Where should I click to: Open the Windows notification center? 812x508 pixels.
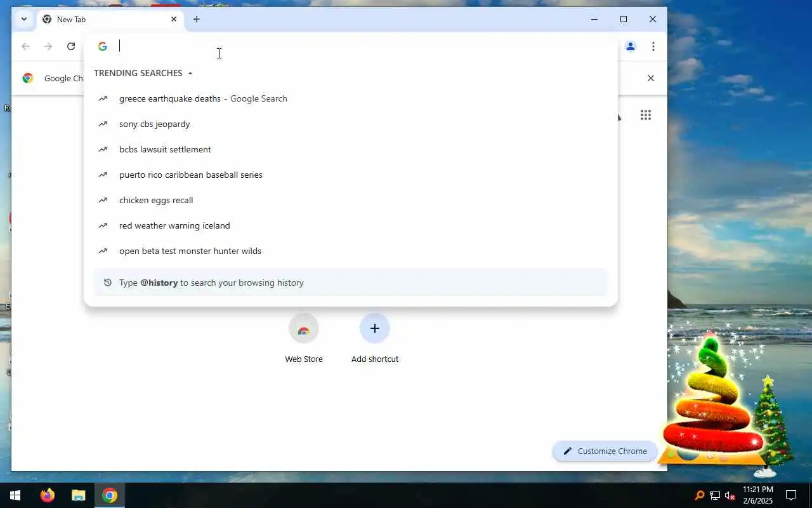coord(791,495)
